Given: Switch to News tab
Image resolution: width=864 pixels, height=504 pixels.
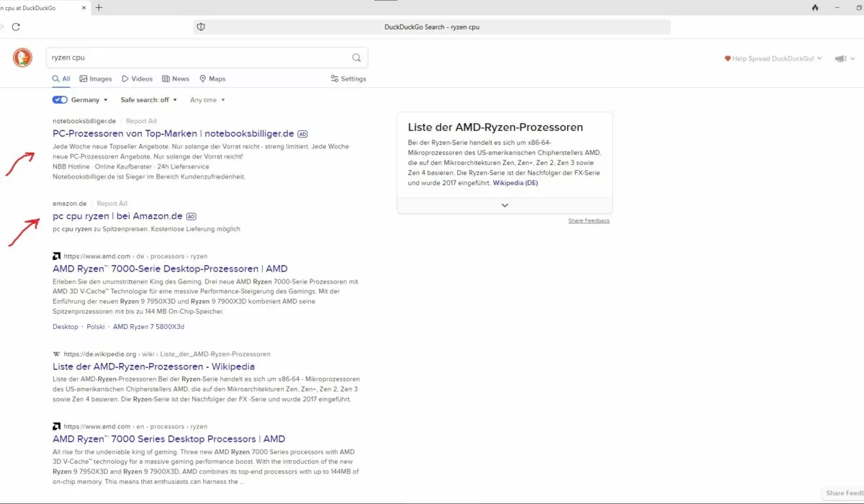Looking at the screenshot, I should (176, 78).
